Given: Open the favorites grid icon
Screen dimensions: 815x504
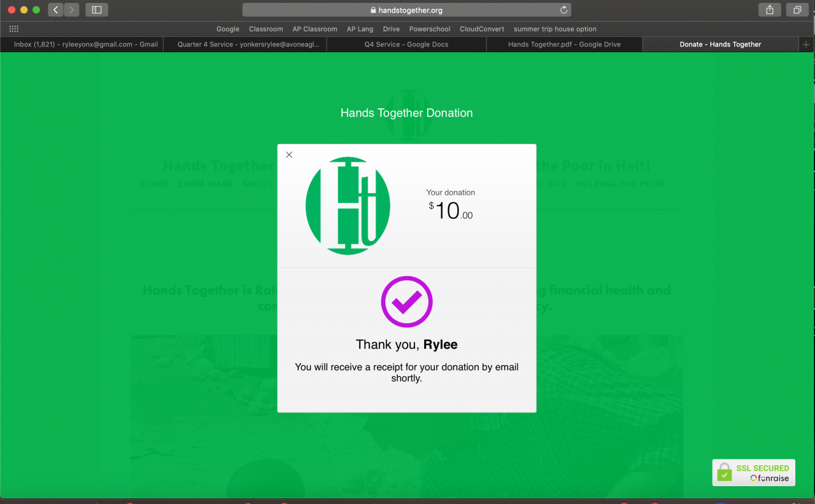Looking at the screenshot, I should pyautogui.click(x=14, y=29).
